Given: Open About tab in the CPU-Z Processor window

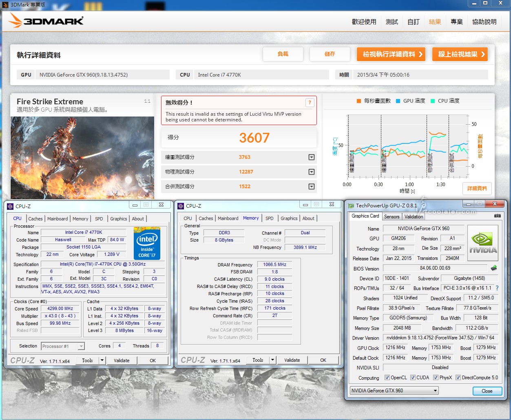Looking at the screenshot, I should coord(138,219).
